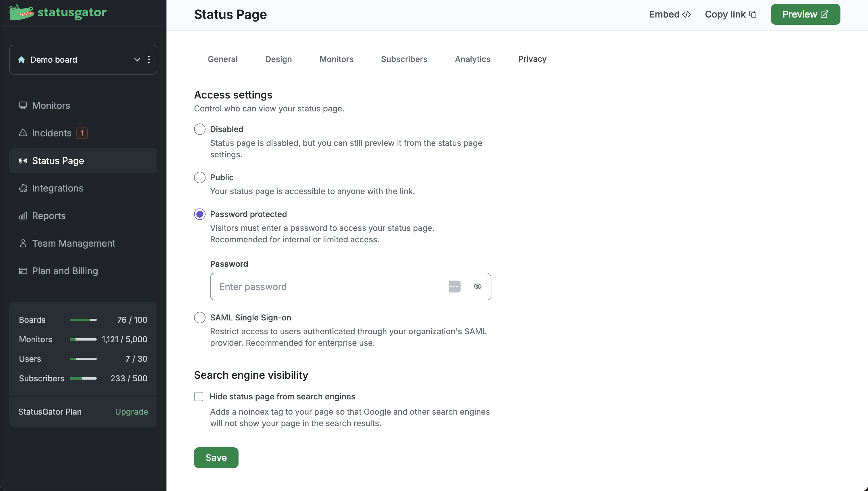Click the password manager icon in the field
Viewport: 868px width, 491px height.
(454, 287)
